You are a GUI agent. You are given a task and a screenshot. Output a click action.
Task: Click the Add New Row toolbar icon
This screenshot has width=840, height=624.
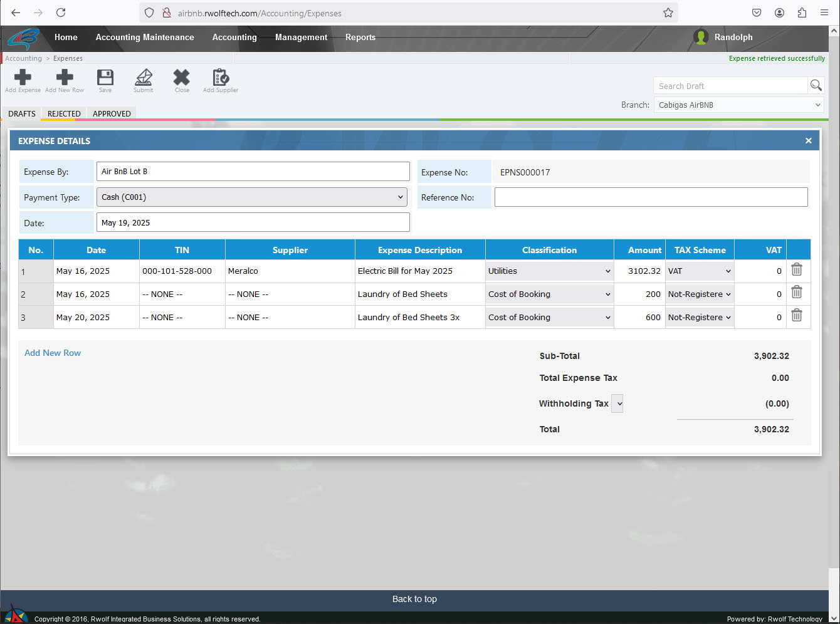(x=65, y=78)
